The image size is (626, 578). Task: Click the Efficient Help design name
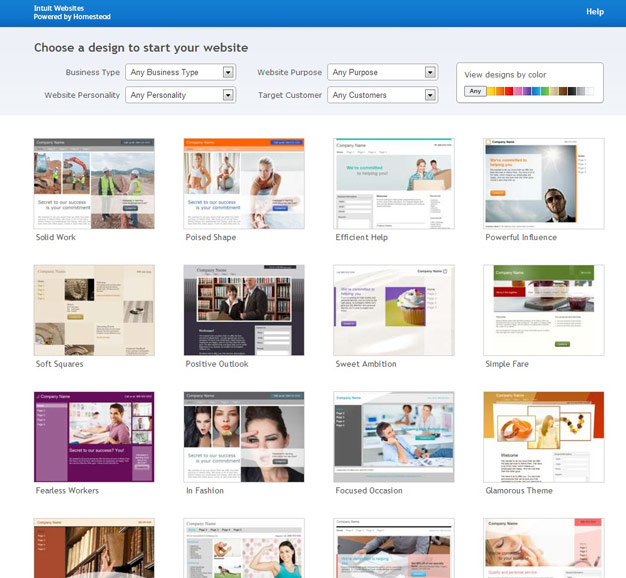point(362,237)
